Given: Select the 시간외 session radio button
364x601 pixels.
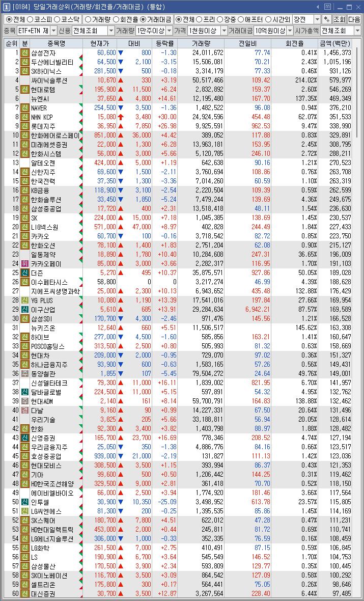Looking at the screenshot, I should point(278,19).
